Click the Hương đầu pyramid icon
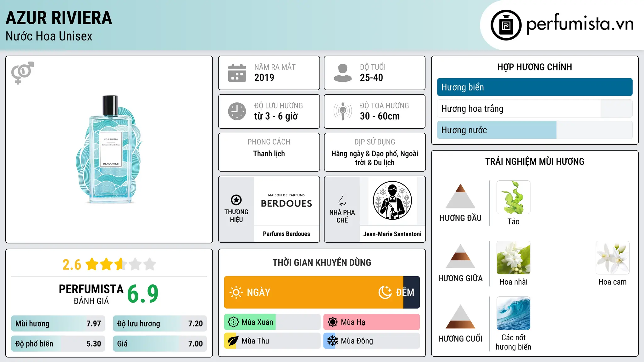Viewport: 644px width, 362px height. point(460,196)
